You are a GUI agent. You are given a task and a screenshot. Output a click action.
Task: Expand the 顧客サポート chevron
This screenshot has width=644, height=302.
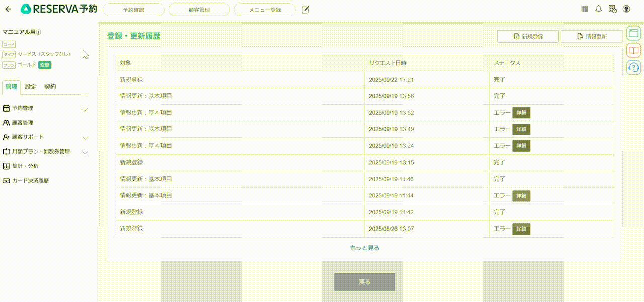pyautogui.click(x=85, y=138)
